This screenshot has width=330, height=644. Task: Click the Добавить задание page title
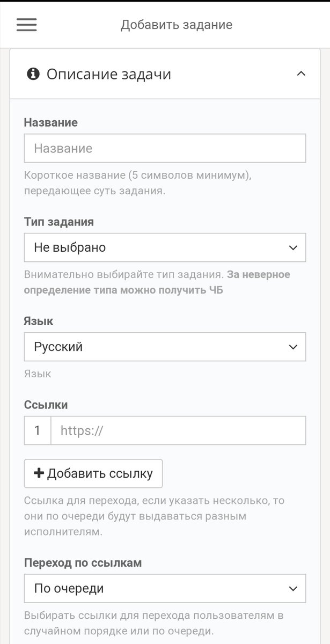click(x=177, y=25)
